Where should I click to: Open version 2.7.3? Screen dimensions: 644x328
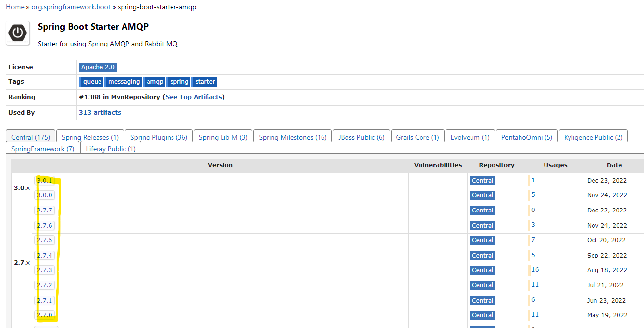coord(44,270)
